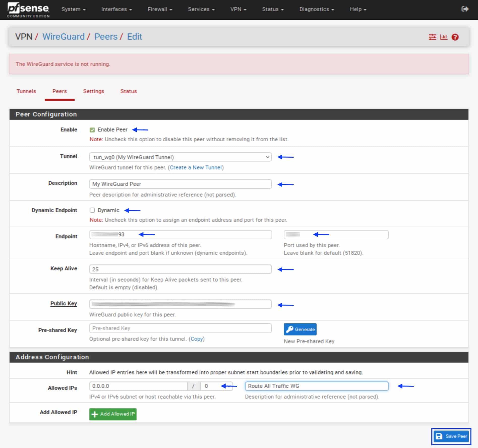Screen dimensions: 478x448
Task: Open the Firewall menu
Action: tap(160, 9)
